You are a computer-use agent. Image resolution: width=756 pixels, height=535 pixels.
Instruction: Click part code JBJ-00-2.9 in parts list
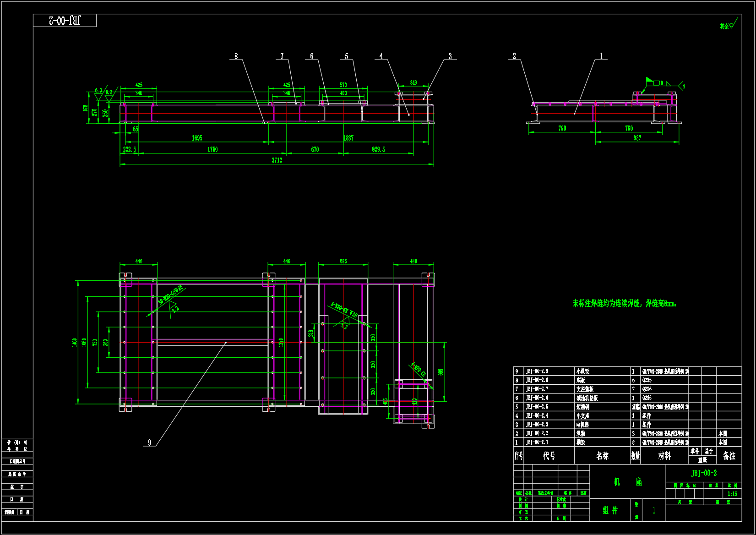click(x=537, y=371)
